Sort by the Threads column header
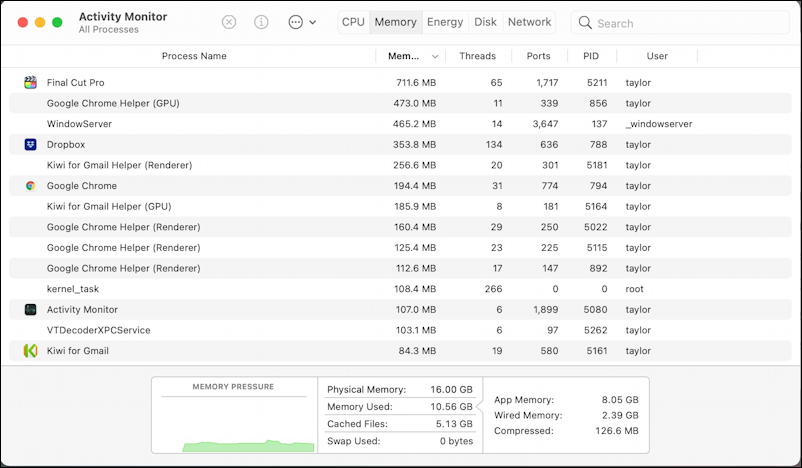This screenshot has width=802, height=468. tap(477, 56)
